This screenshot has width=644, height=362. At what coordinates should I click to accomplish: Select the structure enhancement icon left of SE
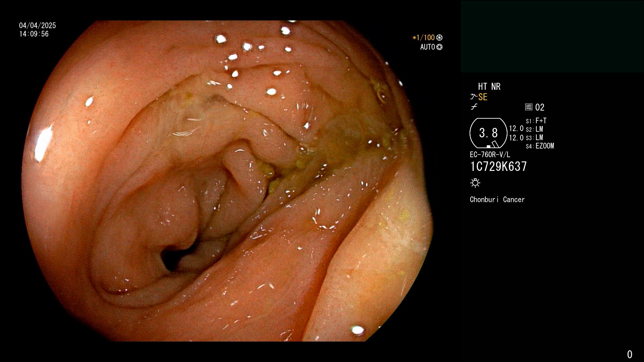pos(474,97)
